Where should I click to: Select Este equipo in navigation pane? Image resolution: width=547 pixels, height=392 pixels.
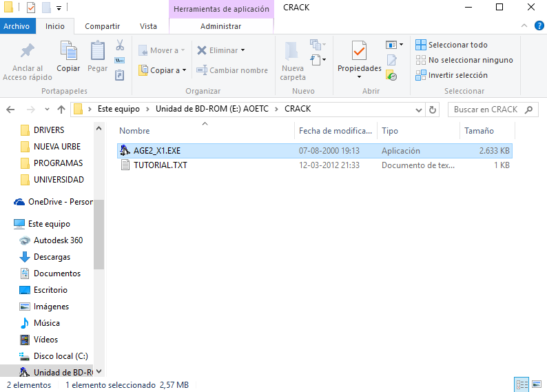42,224
